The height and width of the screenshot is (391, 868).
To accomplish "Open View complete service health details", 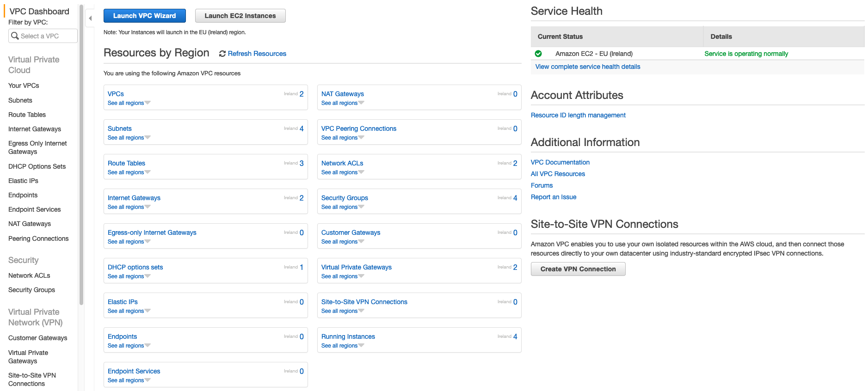I will click(x=588, y=67).
